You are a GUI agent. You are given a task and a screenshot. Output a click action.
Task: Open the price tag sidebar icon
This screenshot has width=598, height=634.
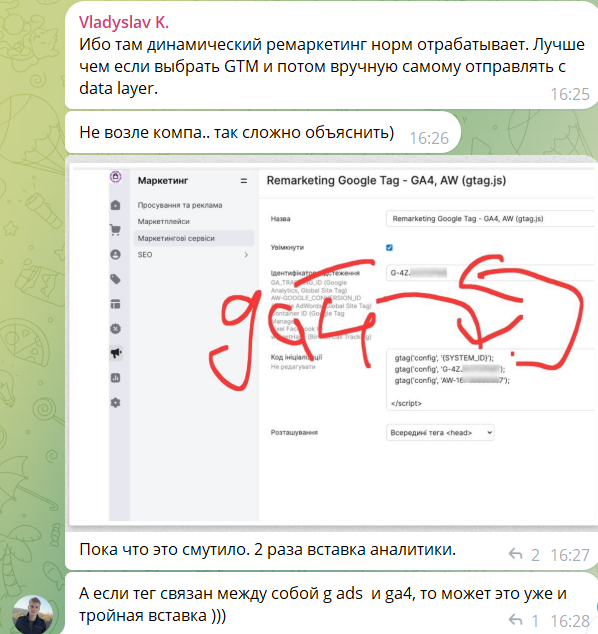[116, 279]
